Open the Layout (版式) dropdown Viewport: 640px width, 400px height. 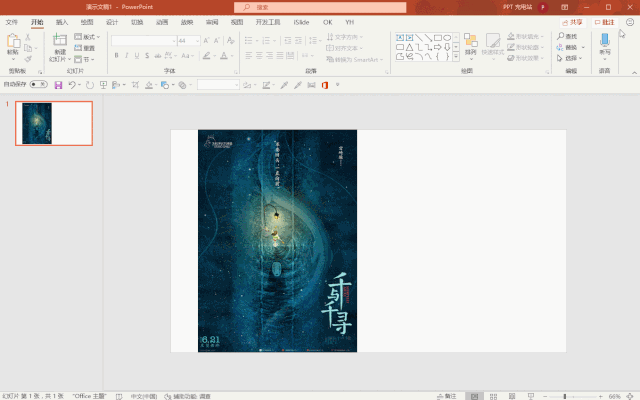(x=89, y=37)
